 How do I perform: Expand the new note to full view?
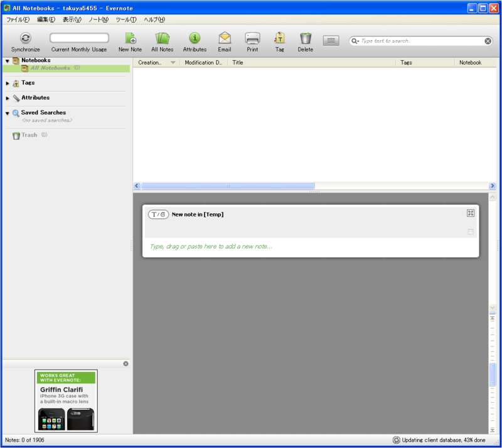tap(470, 213)
